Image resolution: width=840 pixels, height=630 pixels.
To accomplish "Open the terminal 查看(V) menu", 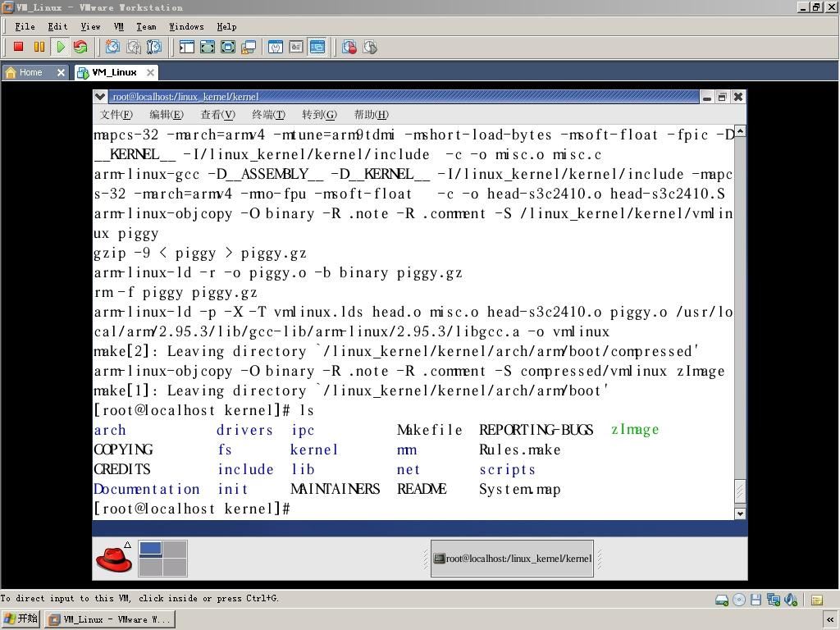I will tap(217, 115).
